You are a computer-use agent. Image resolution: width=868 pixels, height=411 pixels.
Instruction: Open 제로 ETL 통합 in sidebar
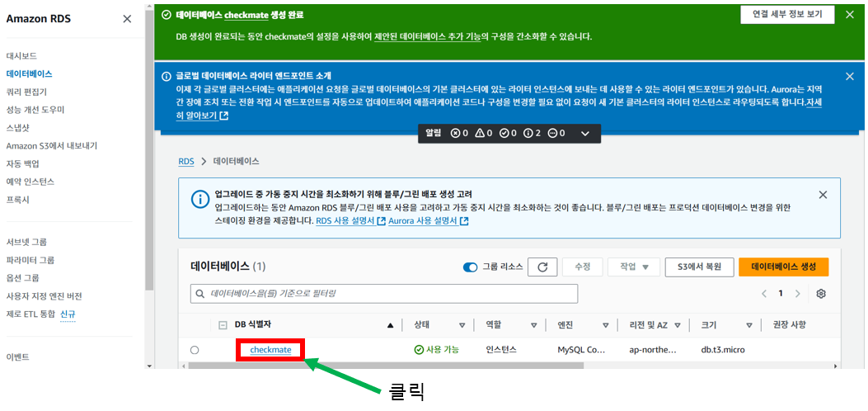31,314
